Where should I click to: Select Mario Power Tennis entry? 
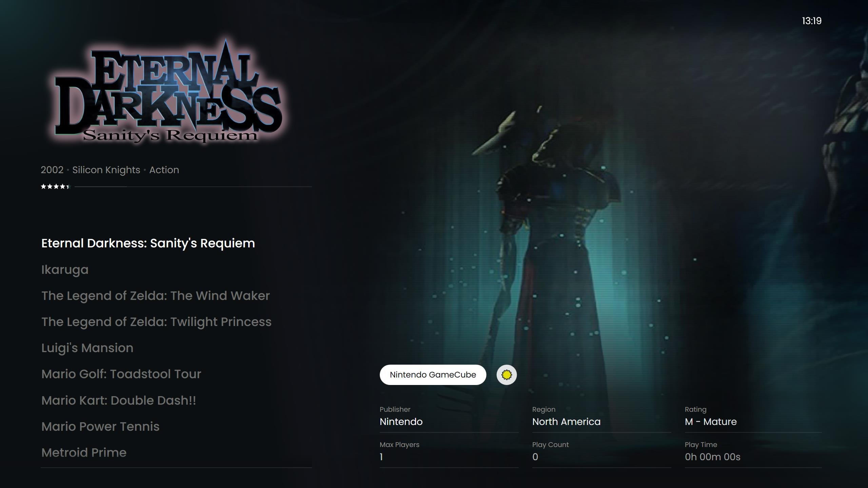100,427
